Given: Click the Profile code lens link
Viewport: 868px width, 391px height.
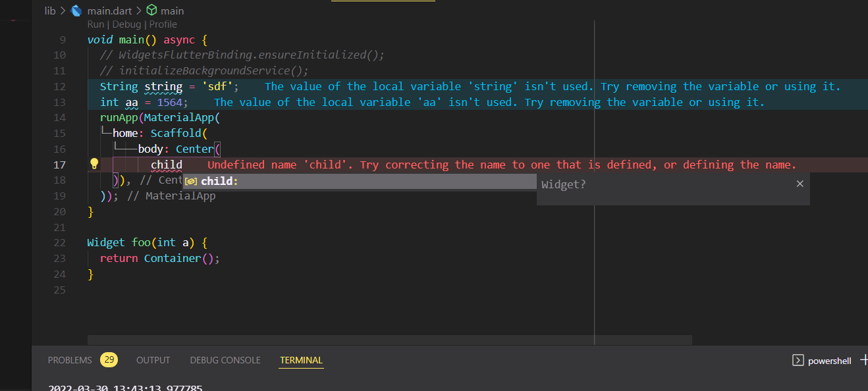Looking at the screenshot, I should point(163,24).
